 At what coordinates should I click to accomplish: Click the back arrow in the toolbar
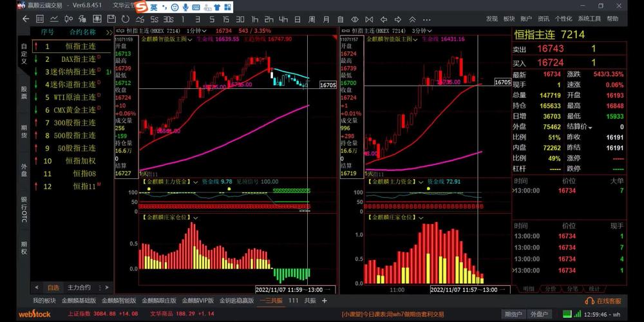tap(26, 19)
